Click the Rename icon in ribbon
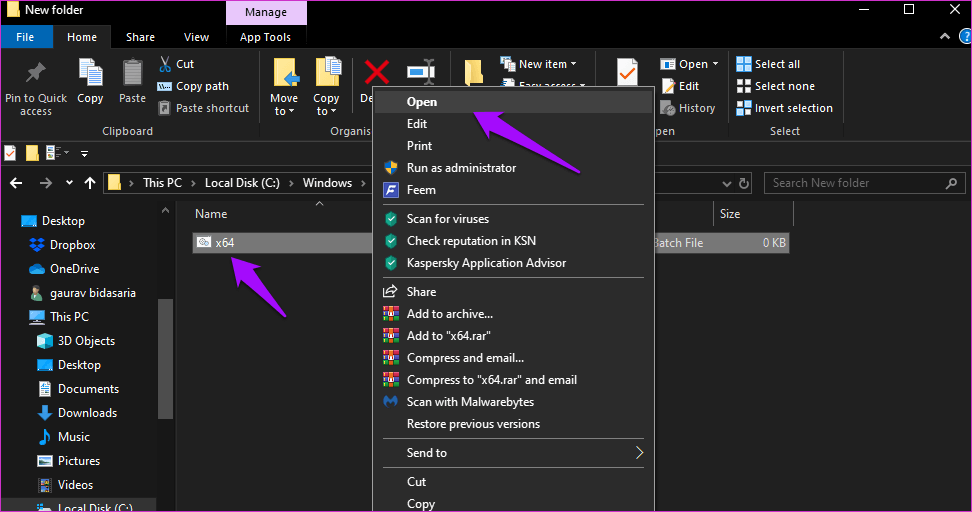 coord(421,72)
